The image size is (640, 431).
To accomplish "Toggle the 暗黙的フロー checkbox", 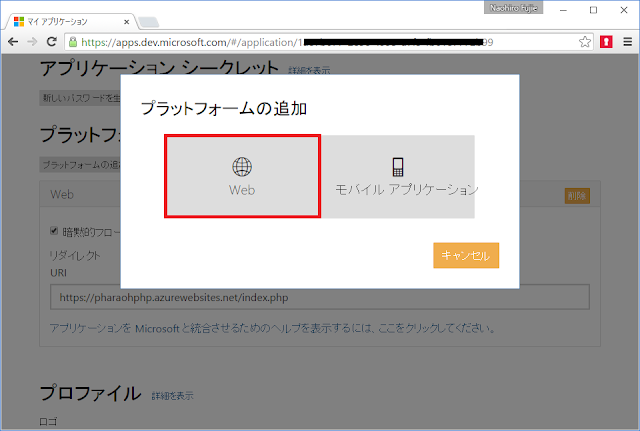I will (x=54, y=231).
